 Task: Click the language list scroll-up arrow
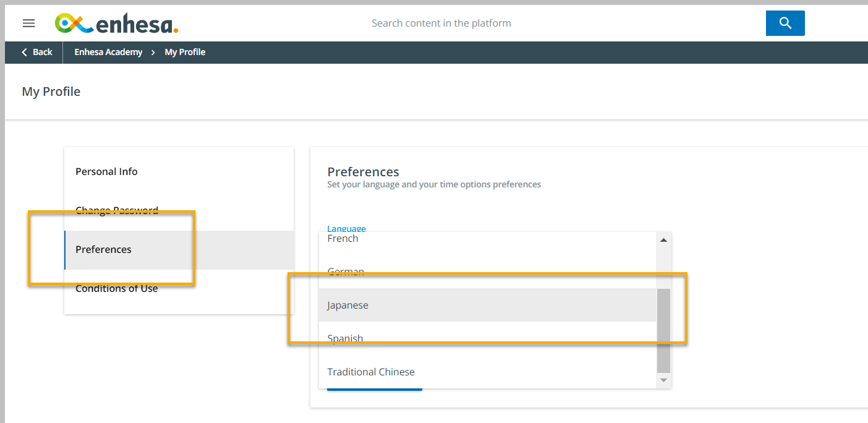click(x=663, y=240)
